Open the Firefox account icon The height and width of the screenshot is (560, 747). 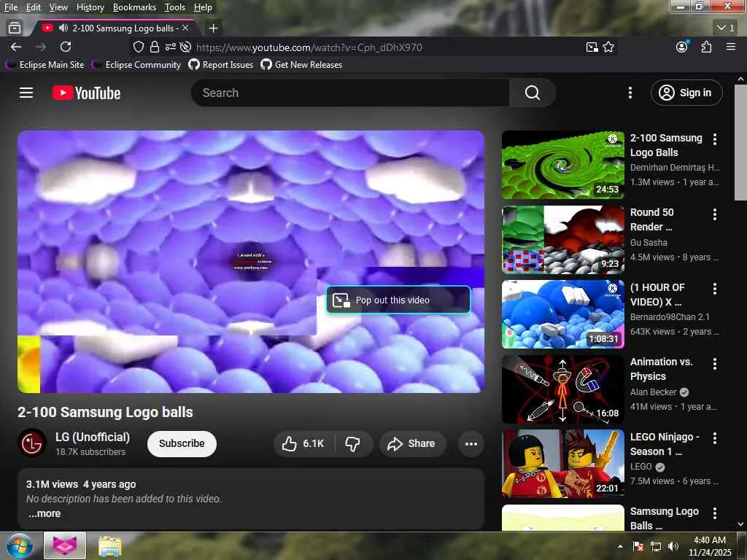tap(682, 47)
